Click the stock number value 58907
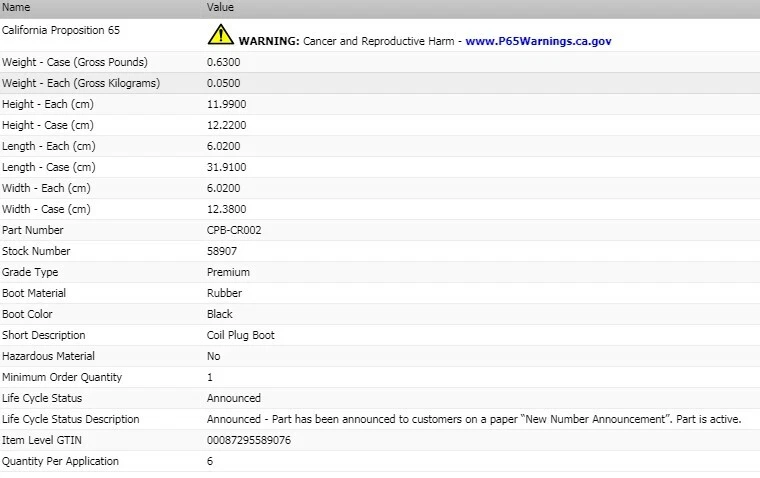This screenshot has width=760, height=478. [222, 251]
